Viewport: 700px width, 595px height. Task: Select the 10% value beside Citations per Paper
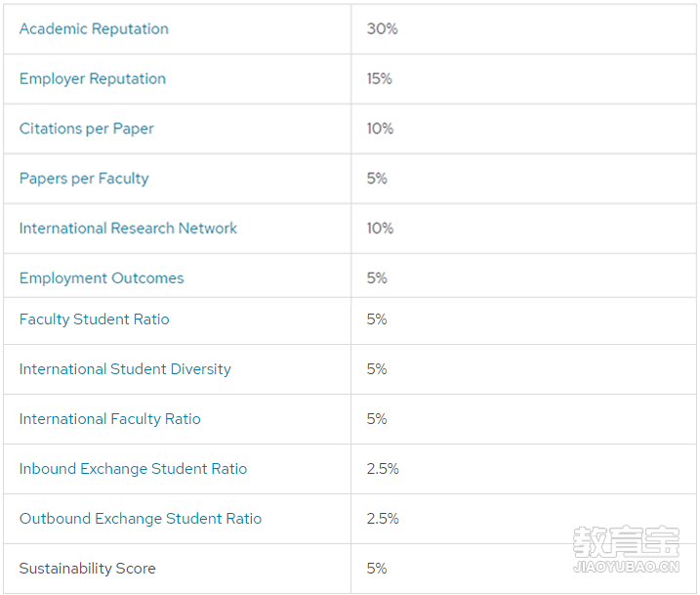coord(380,129)
